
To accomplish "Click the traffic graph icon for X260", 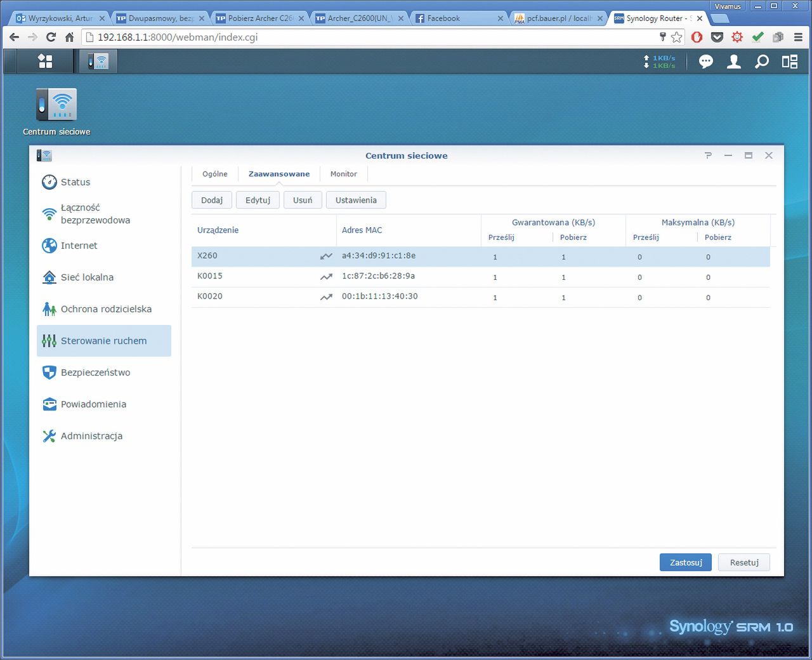I will tap(326, 256).
